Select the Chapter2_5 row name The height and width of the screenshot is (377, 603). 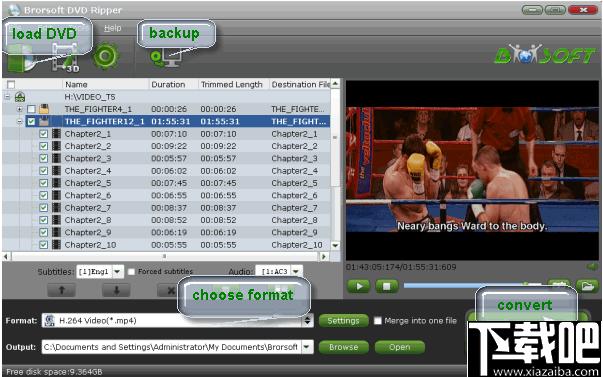point(88,183)
